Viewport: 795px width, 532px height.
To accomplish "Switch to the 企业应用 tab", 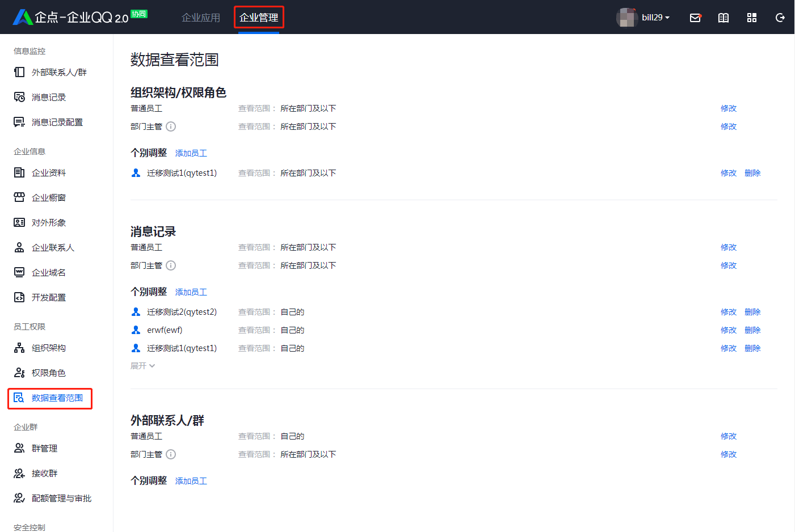I will (x=201, y=18).
